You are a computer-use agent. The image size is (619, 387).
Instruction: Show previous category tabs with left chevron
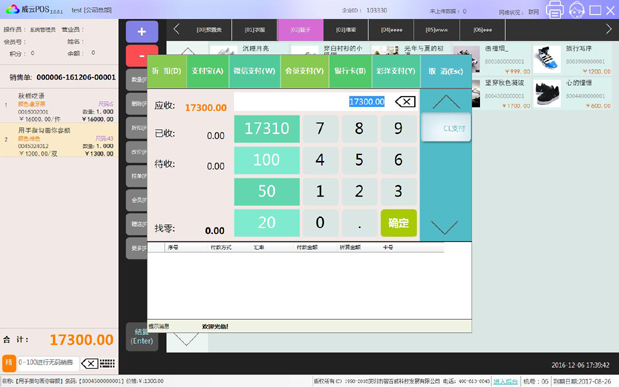click(176, 29)
